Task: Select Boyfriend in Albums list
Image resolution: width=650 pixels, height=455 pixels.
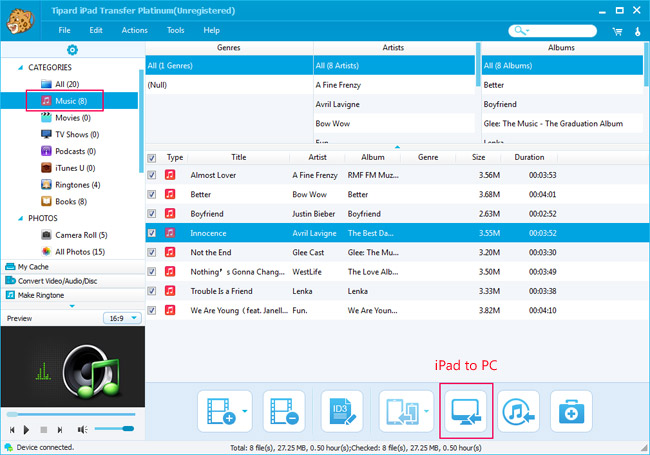Action: tap(562, 104)
